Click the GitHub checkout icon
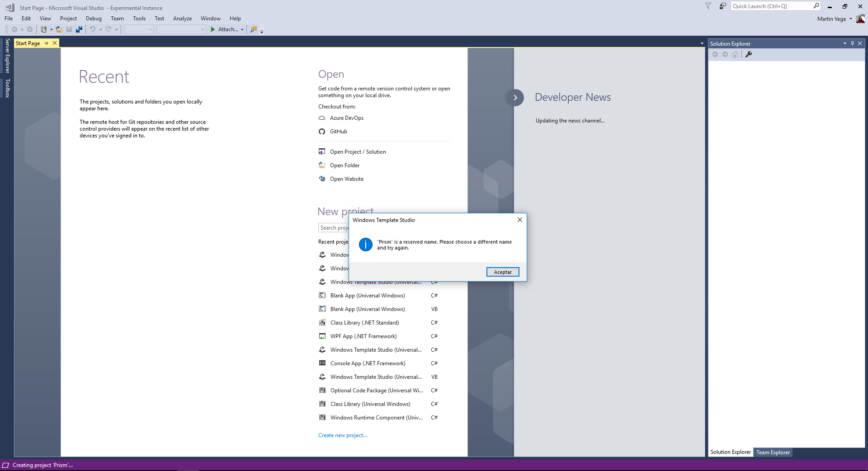The image size is (868, 471). (322, 132)
